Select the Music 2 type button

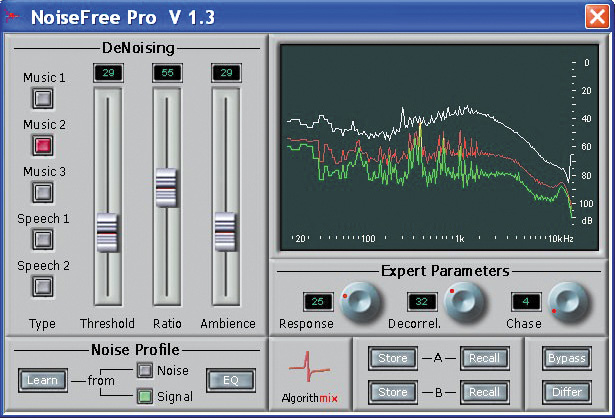[43, 145]
